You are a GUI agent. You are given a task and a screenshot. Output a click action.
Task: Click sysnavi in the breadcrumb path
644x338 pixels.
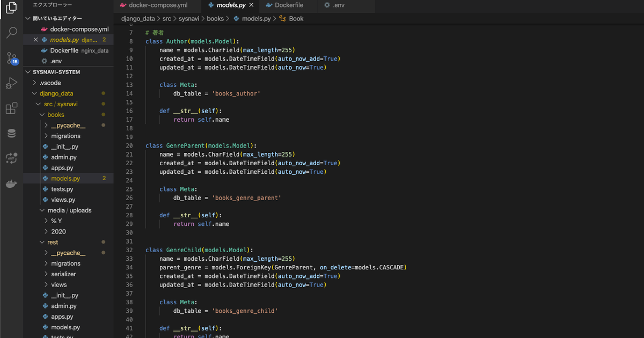pyautogui.click(x=189, y=18)
